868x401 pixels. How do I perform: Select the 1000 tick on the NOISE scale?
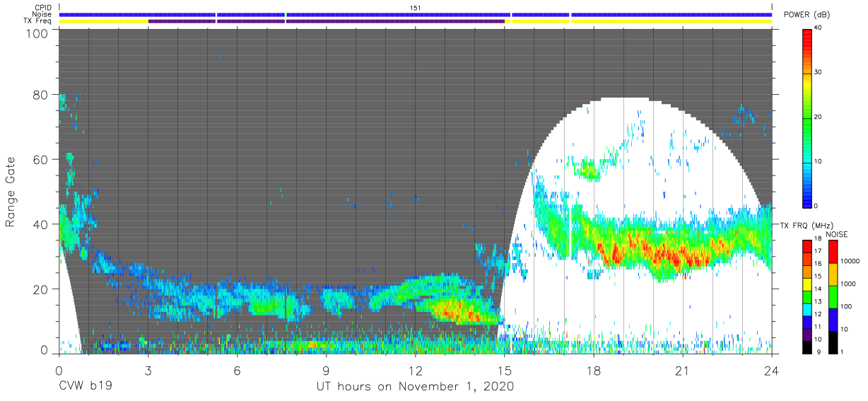click(849, 284)
